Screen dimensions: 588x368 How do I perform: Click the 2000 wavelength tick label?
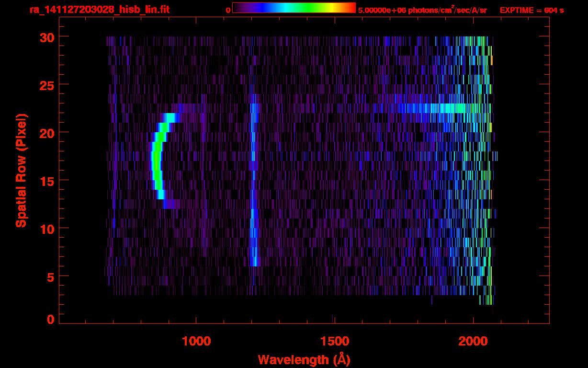click(473, 341)
